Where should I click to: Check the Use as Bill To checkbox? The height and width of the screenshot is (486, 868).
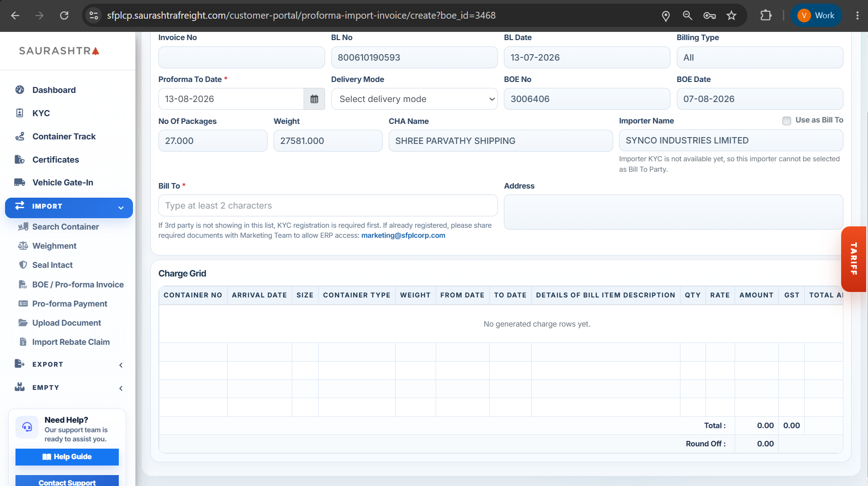tap(786, 121)
